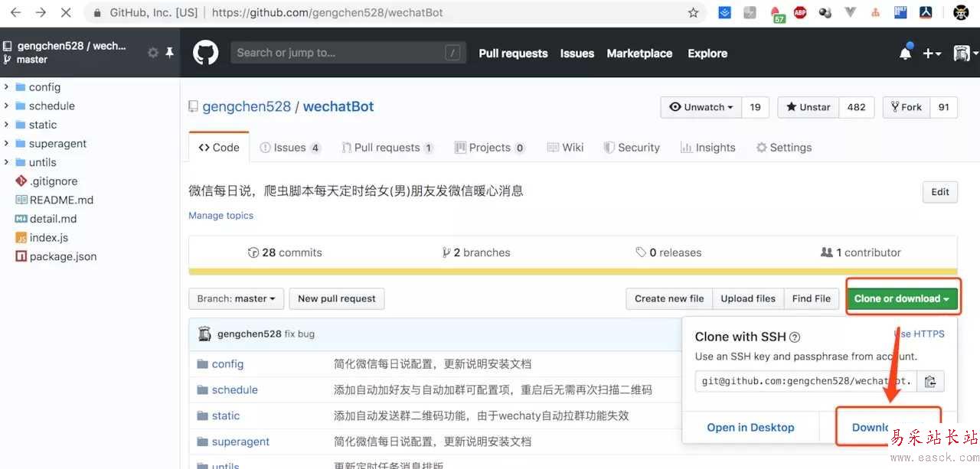
Task: Click the SSH clone URL field
Action: coord(806,381)
